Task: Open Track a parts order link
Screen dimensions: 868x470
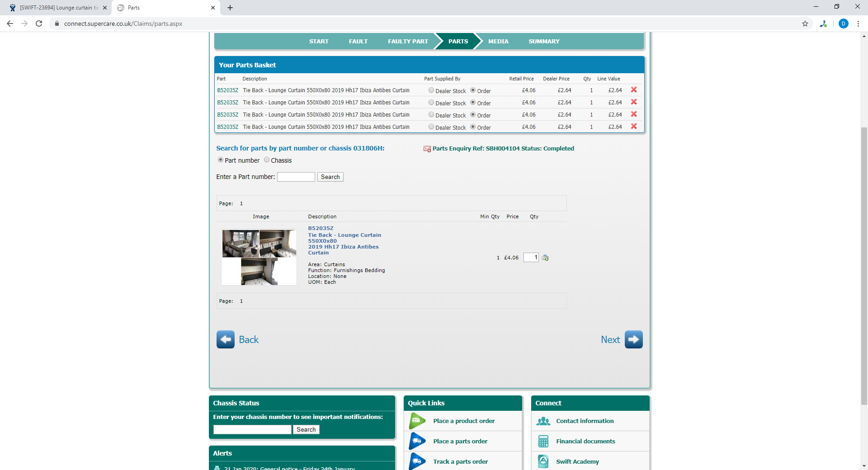Action: tap(460, 461)
